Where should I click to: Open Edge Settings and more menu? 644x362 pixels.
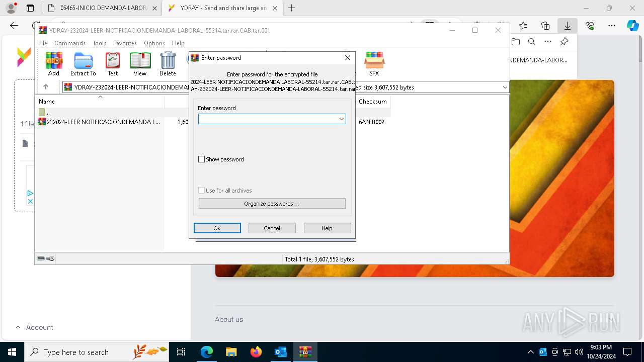(x=612, y=26)
